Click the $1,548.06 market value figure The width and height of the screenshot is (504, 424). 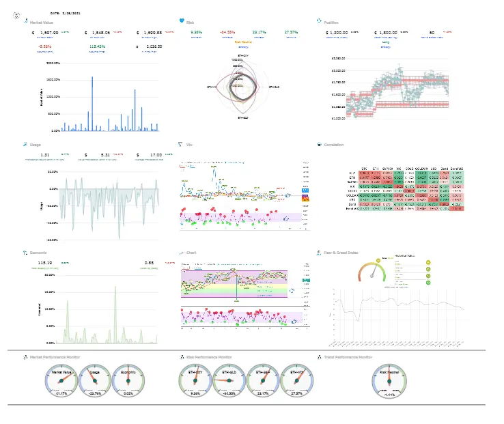pos(98,33)
